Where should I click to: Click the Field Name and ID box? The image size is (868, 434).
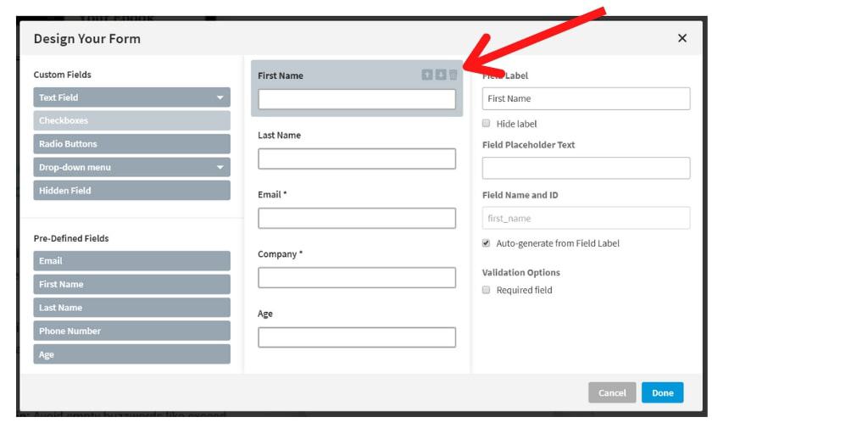tap(587, 218)
